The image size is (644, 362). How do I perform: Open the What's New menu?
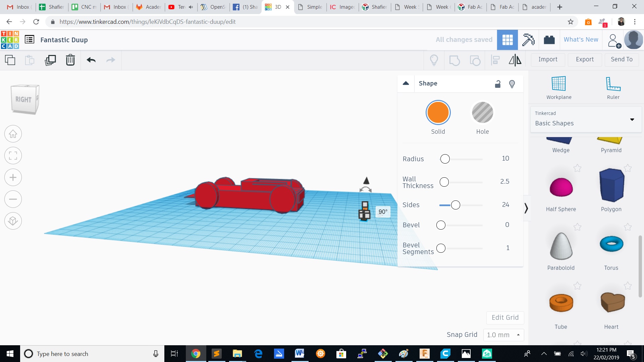581,40
